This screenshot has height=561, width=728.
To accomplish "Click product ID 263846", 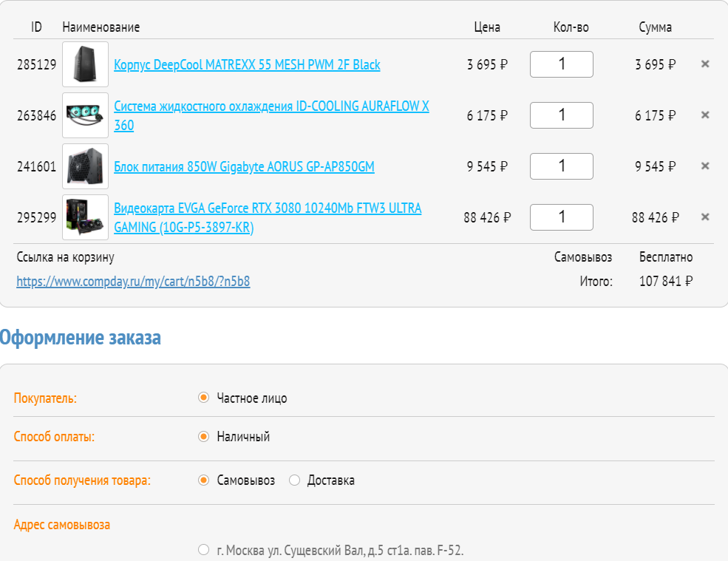I will click(37, 115).
